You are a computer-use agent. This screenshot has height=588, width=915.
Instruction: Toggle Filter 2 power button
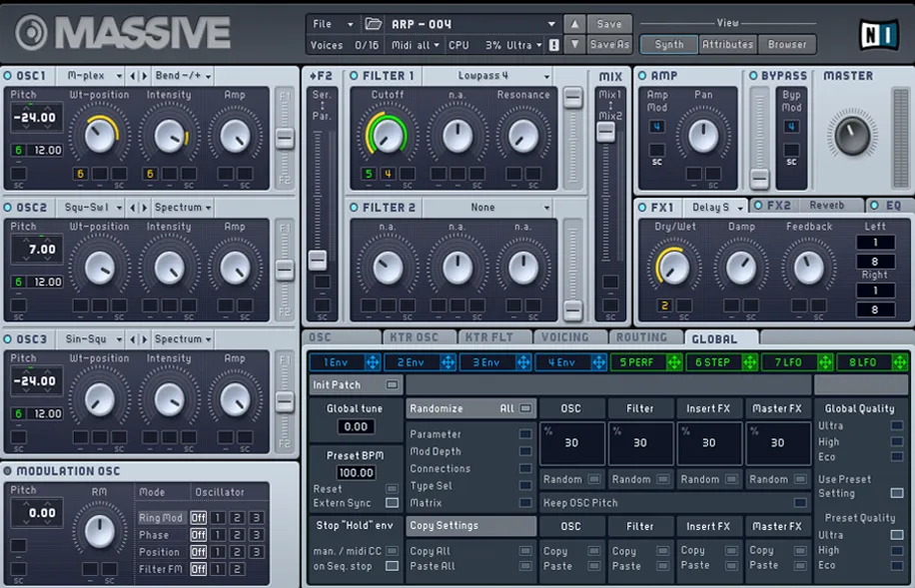pyautogui.click(x=354, y=208)
